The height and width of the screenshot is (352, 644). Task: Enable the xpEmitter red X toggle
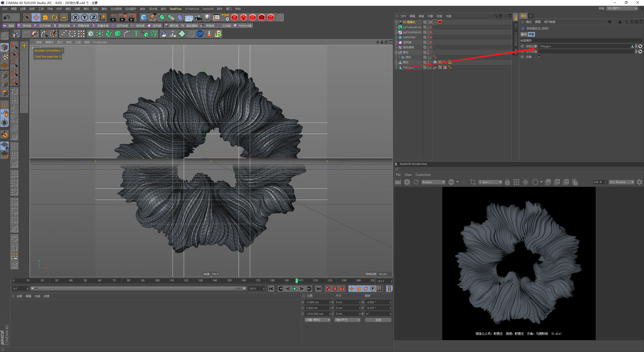(x=431, y=37)
